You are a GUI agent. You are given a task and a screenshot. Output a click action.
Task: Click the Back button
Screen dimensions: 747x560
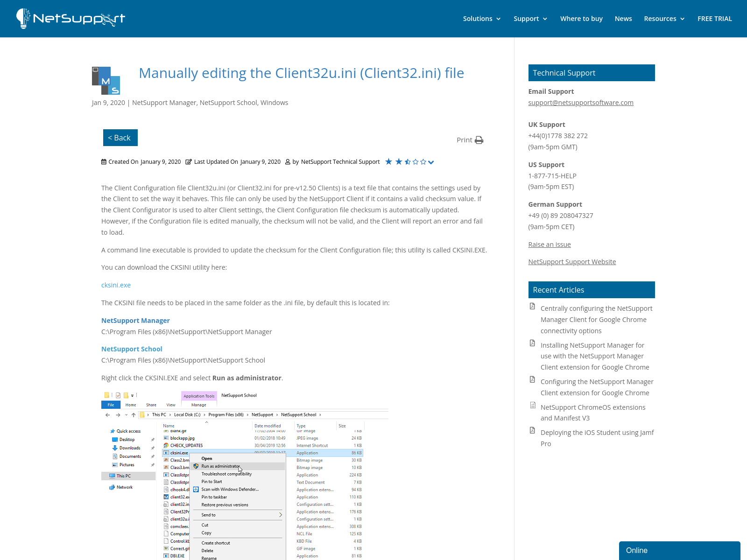coord(120,138)
